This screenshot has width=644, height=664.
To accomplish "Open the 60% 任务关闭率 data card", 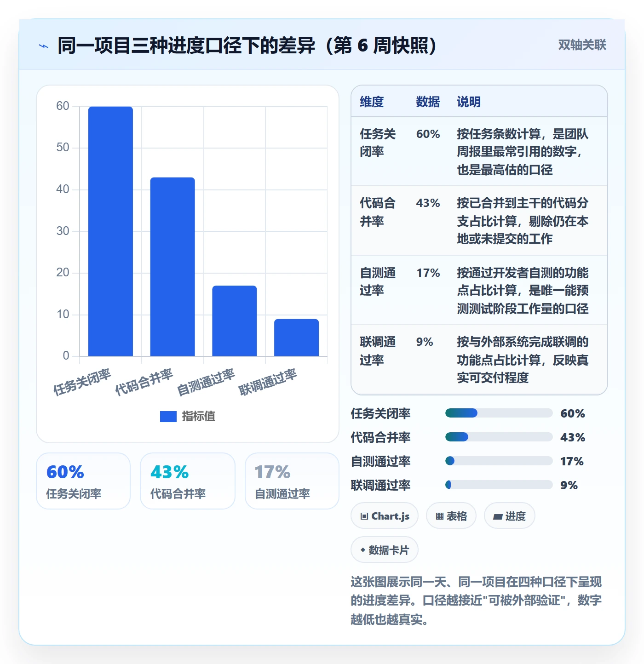I will (x=83, y=481).
